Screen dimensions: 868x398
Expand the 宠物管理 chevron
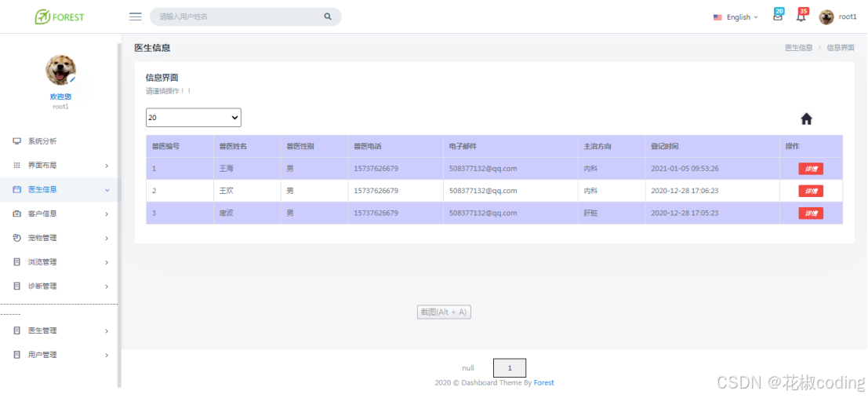coord(107,239)
